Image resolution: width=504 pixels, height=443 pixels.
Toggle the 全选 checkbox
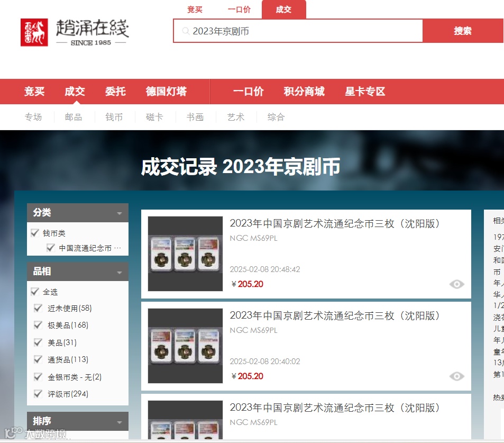(35, 292)
